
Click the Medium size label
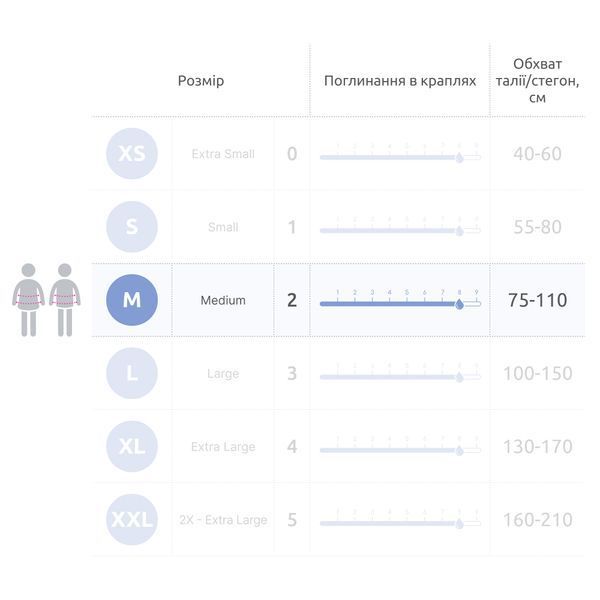click(x=223, y=300)
